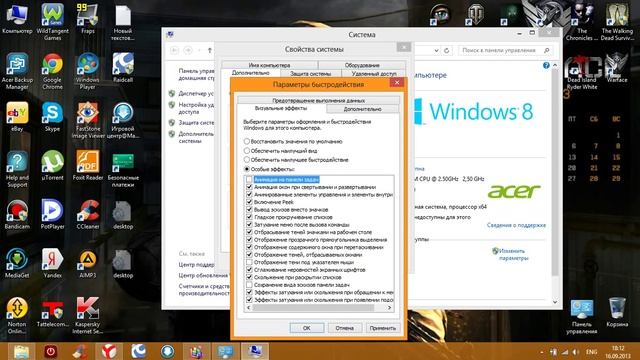Open Панель управления desktop icon

[x=582, y=316]
